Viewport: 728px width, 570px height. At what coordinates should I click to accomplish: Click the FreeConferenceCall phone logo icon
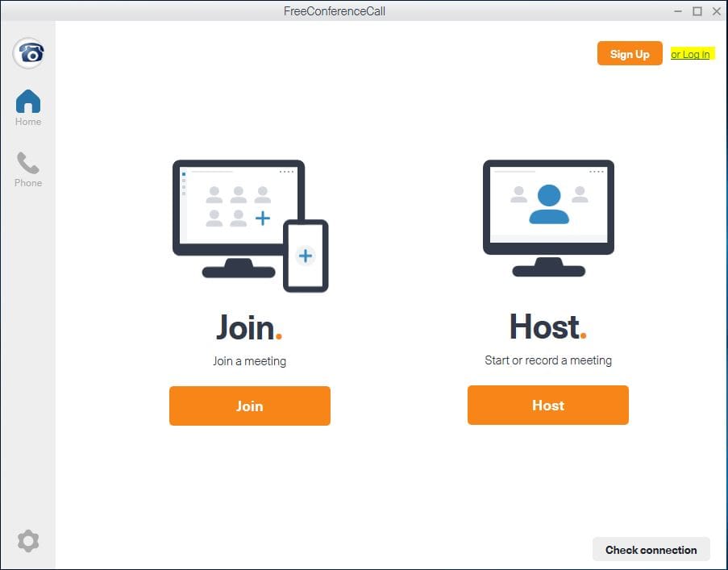[28, 53]
